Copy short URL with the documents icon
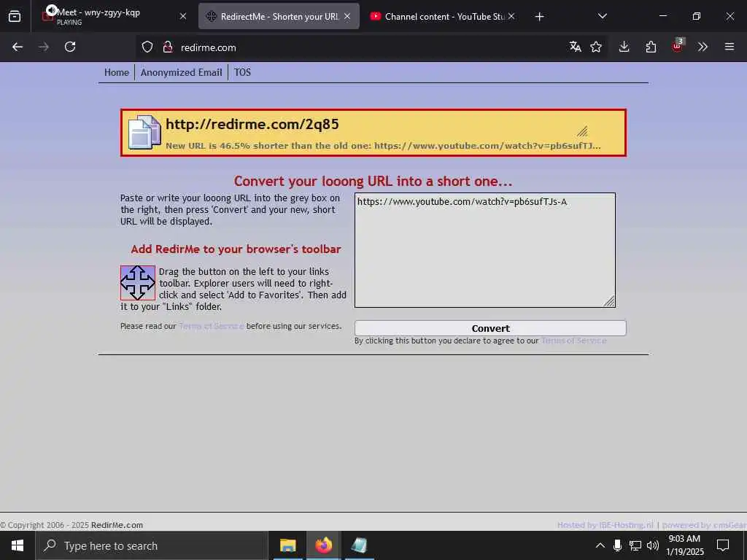Image resolution: width=747 pixels, height=560 pixels. tap(144, 133)
